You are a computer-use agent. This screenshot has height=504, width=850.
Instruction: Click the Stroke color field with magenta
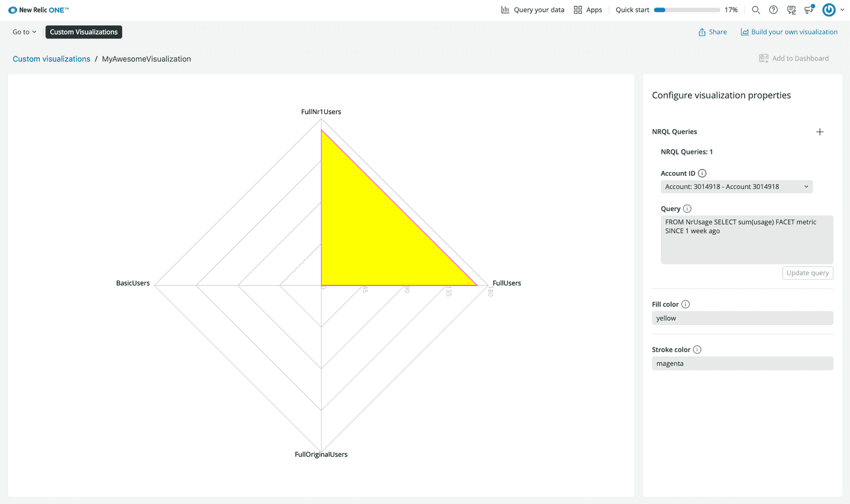click(x=742, y=364)
